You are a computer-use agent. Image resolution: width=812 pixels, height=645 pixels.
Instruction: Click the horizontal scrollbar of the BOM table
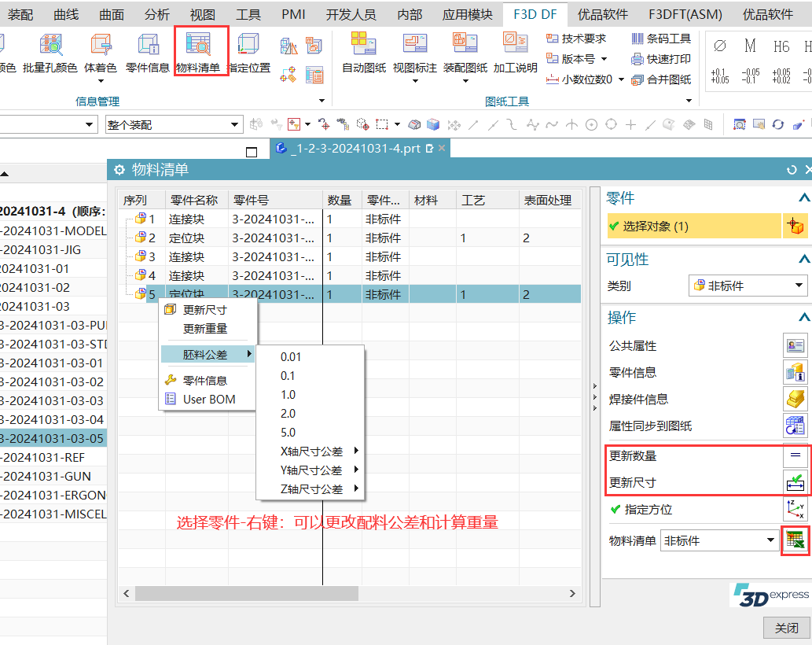point(247,594)
